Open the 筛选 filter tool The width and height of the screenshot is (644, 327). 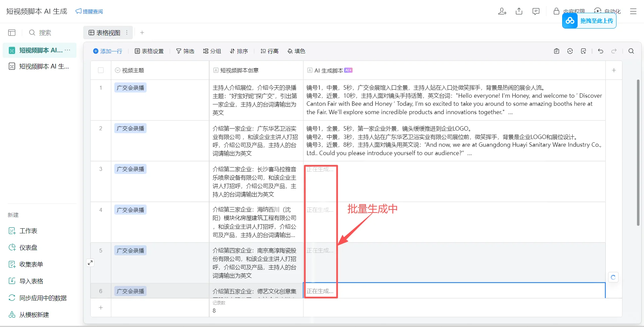pos(185,51)
